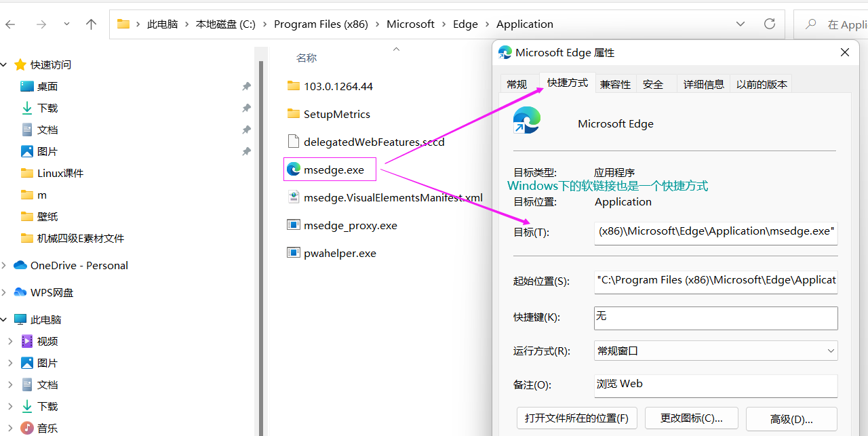This screenshot has height=436, width=868.
Task: Select delegatedWebFeatures.sccd file
Action: [x=374, y=142]
